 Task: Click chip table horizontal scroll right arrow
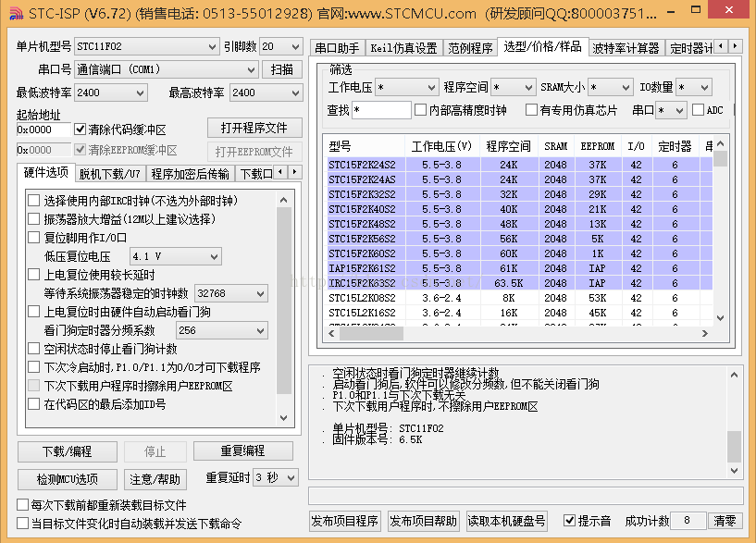pos(705,333)
